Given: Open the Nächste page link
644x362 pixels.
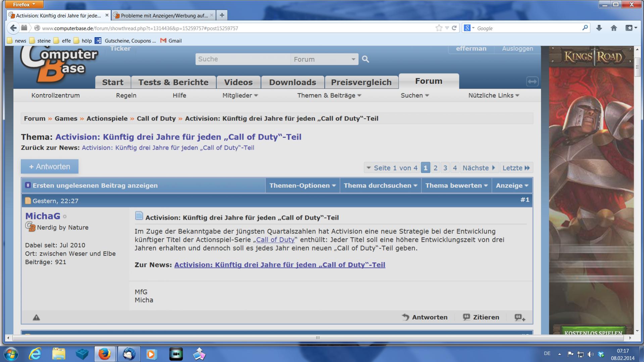Looking at the screenshot, I should coord(479,168).
